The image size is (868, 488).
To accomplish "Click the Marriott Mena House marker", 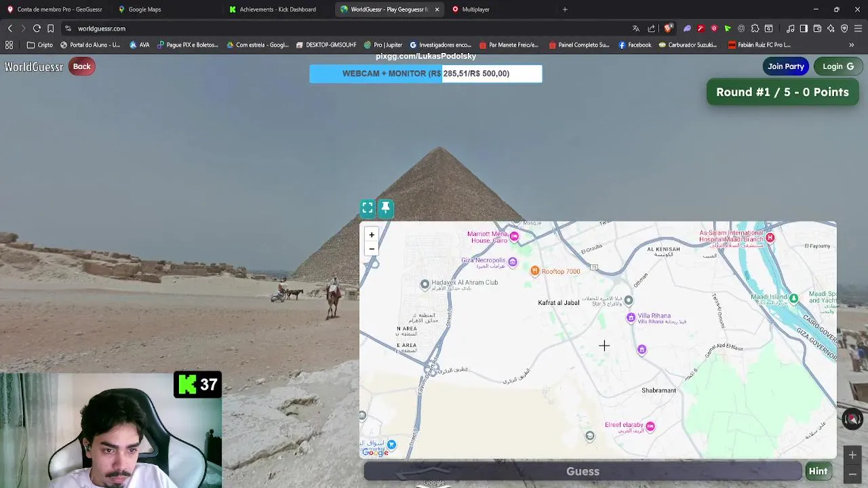I will pos(514,237).
